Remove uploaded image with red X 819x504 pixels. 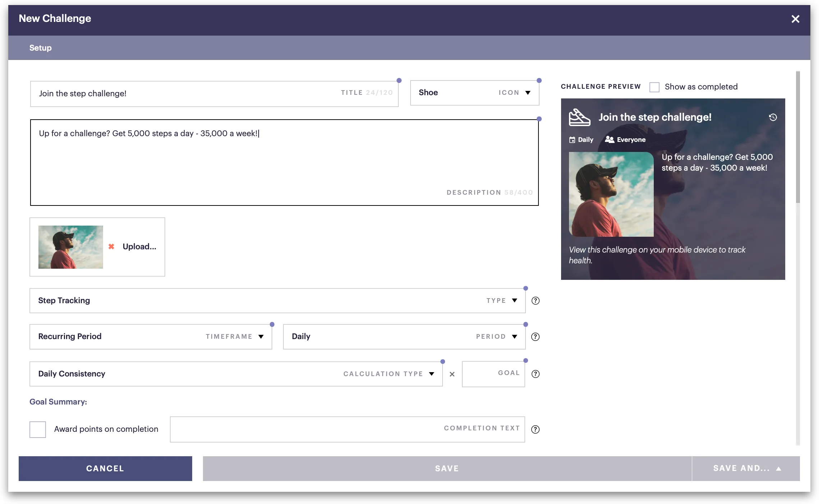[x=111, y=246]
